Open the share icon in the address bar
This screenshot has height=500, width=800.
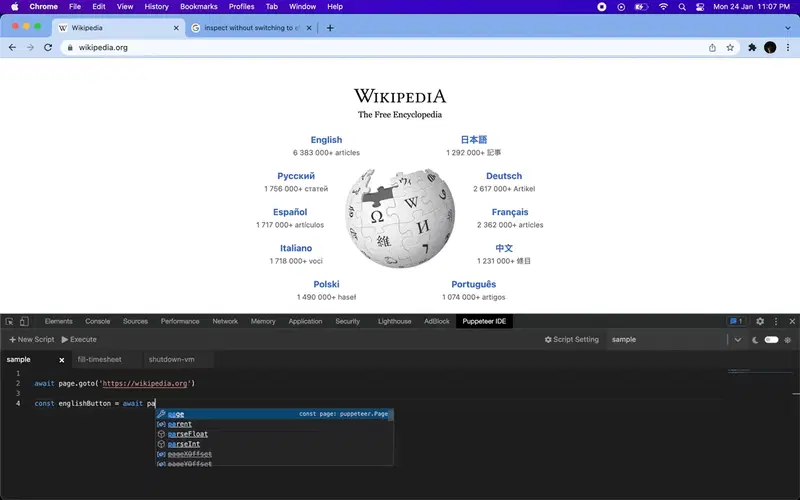pos(712,47)
